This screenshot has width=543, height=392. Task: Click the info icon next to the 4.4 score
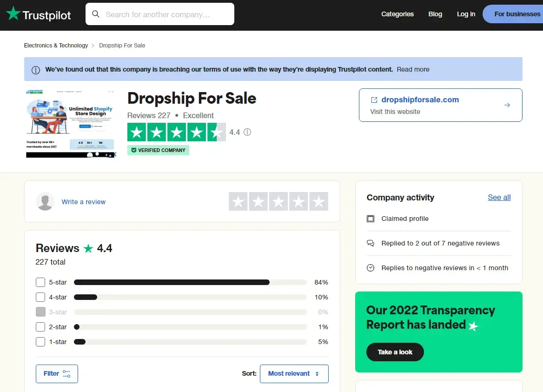247,132
